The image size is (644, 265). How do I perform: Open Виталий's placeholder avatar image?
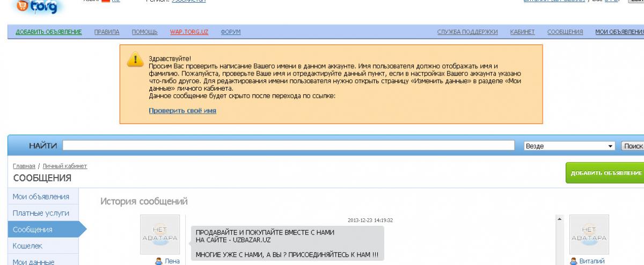(589, 234)
